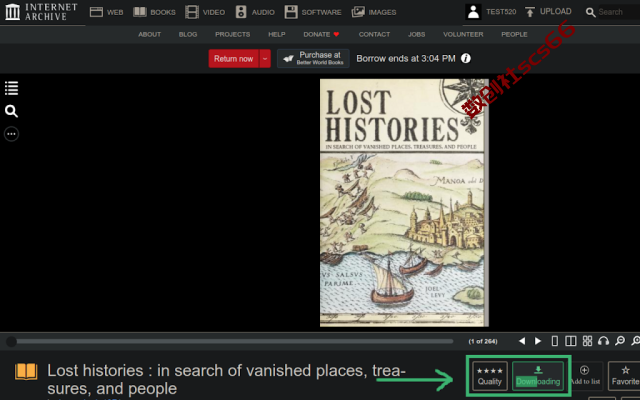Open the Video section icon
Image resolution: width=640 pixels, height=400 pixels.
click(192, 12)
